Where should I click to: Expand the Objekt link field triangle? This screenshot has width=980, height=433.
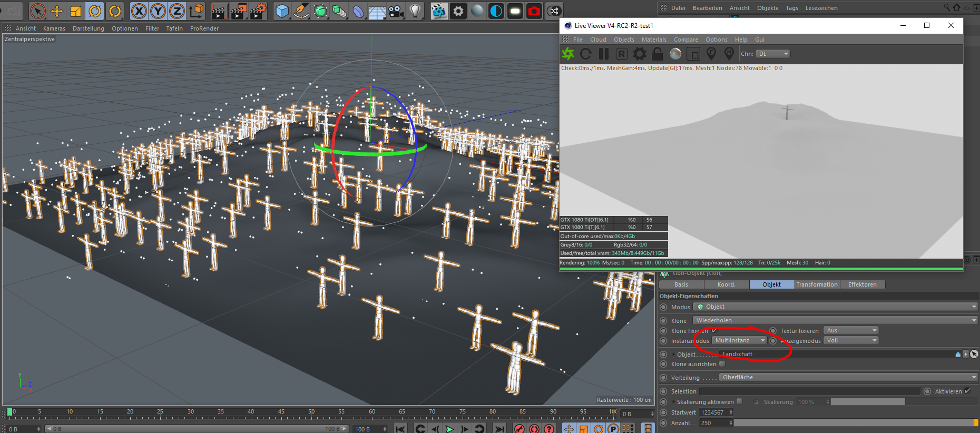674,355
